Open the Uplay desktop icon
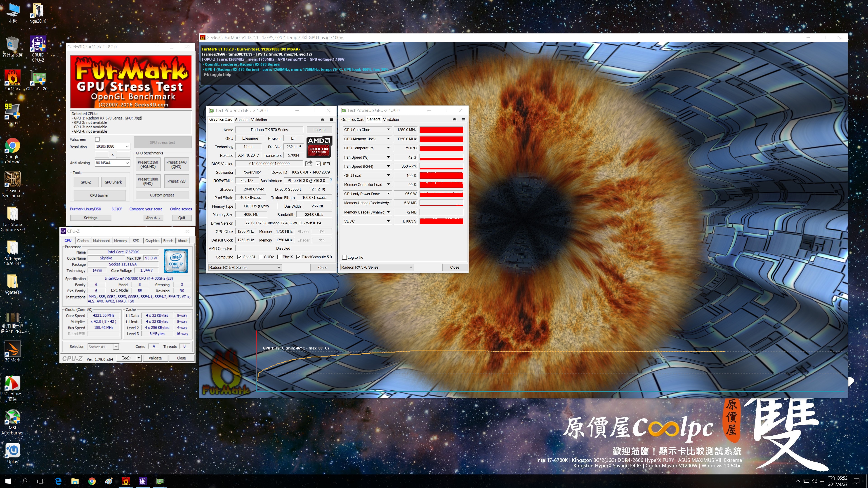Viewport: 868px width, 488px height. click(12, 453)
